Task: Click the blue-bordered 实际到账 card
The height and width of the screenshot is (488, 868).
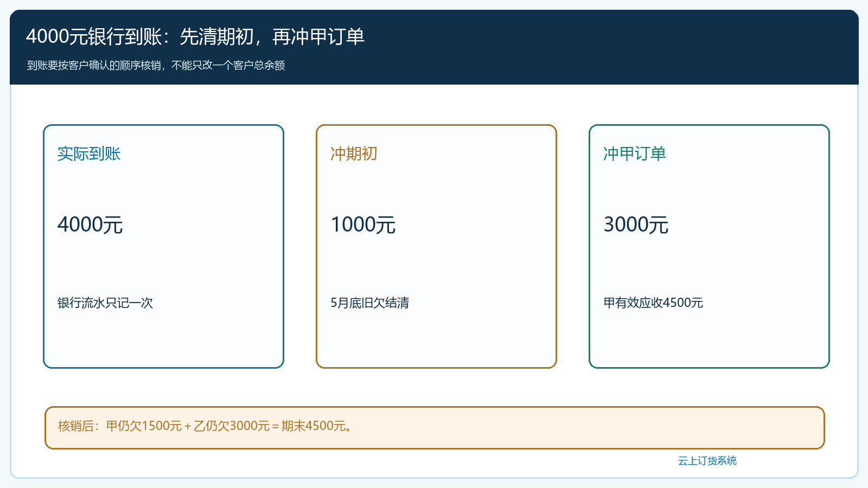Action: [163, 247]
